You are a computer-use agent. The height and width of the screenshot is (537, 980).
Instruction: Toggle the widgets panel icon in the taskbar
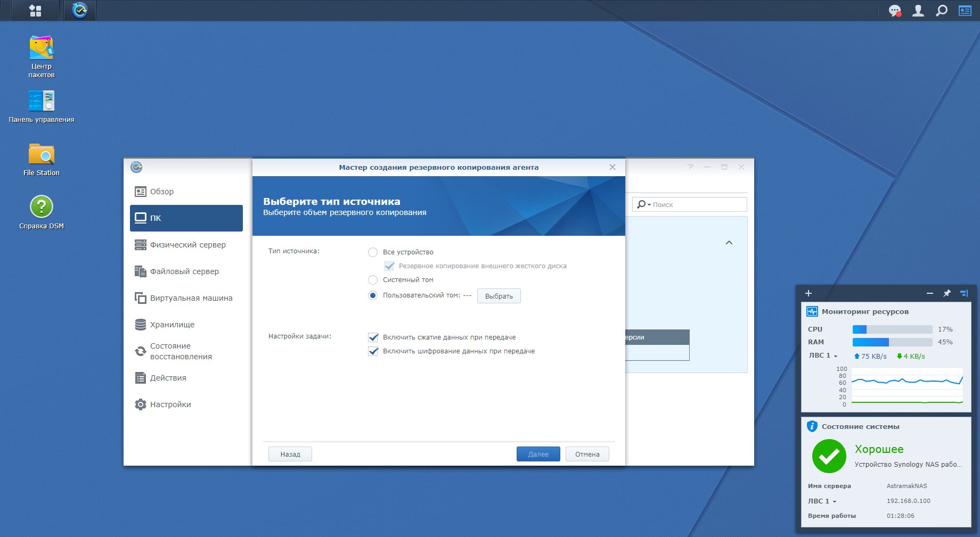point(965,11)
